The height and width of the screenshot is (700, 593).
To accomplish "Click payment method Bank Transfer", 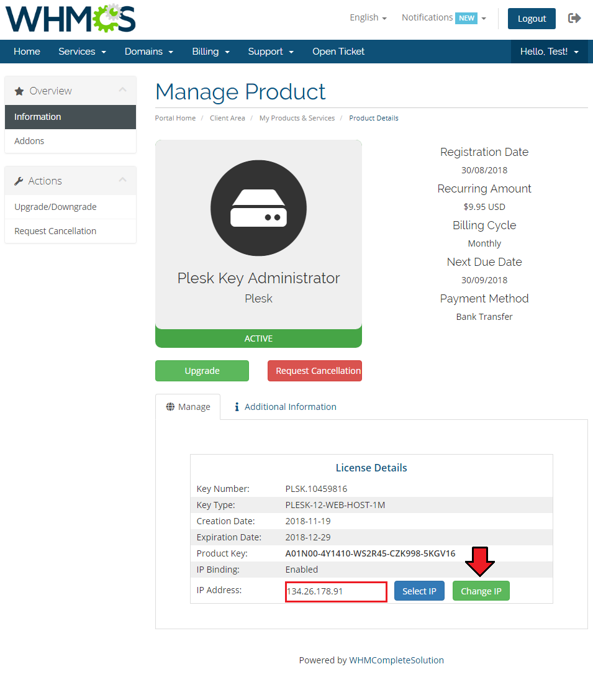I will point(484,317).
